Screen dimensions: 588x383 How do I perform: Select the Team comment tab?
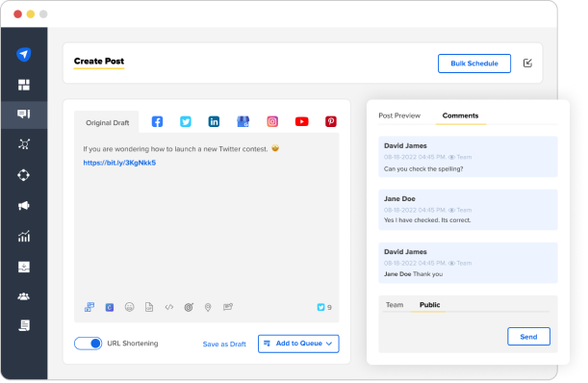click(x=395, y=305)
